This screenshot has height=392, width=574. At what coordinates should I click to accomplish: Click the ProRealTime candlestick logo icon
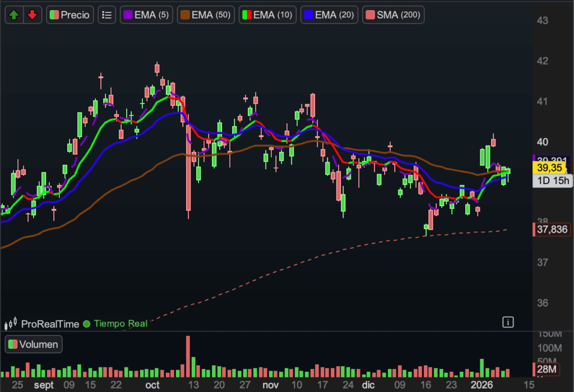tap(11, 324)
